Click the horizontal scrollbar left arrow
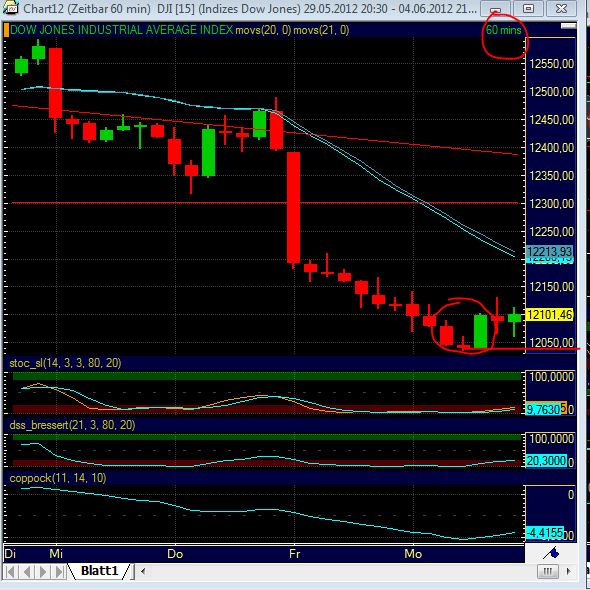590x590 pixels. click(143, 571)
